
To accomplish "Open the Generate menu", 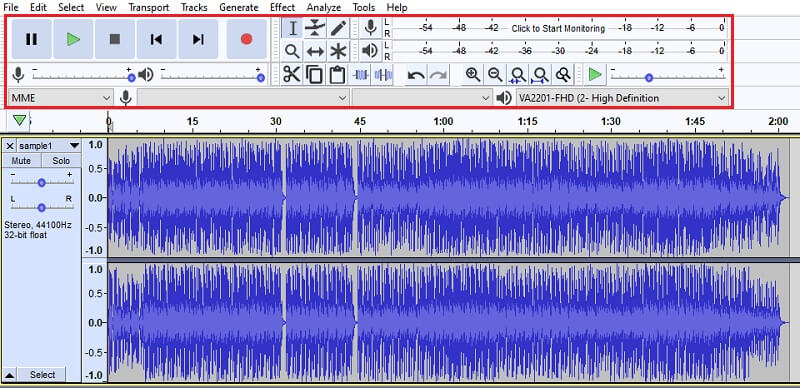I will 239,7.
